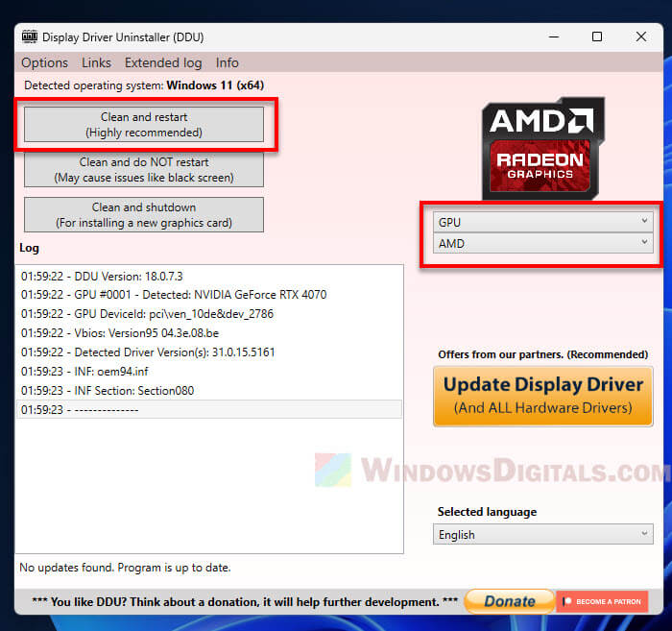This screenshot has height=631, width=672.
Task: Open the Info menu
Action: pyautogui.click(x=228, y=62)
